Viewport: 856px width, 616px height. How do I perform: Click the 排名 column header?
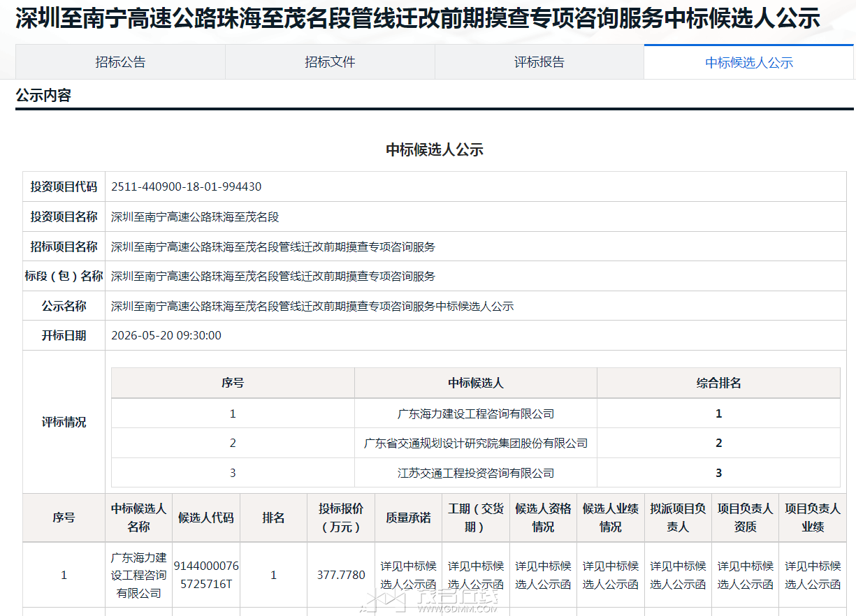coord(273,518)
